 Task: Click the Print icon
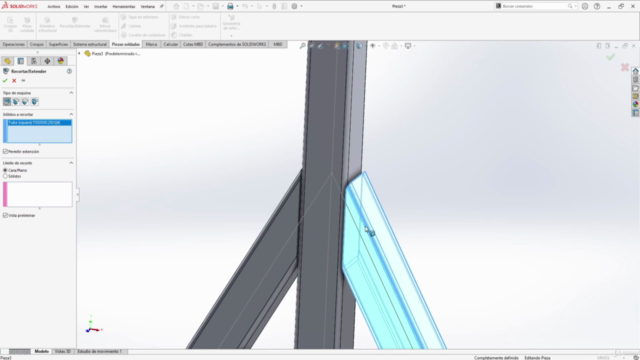point(230,6)
